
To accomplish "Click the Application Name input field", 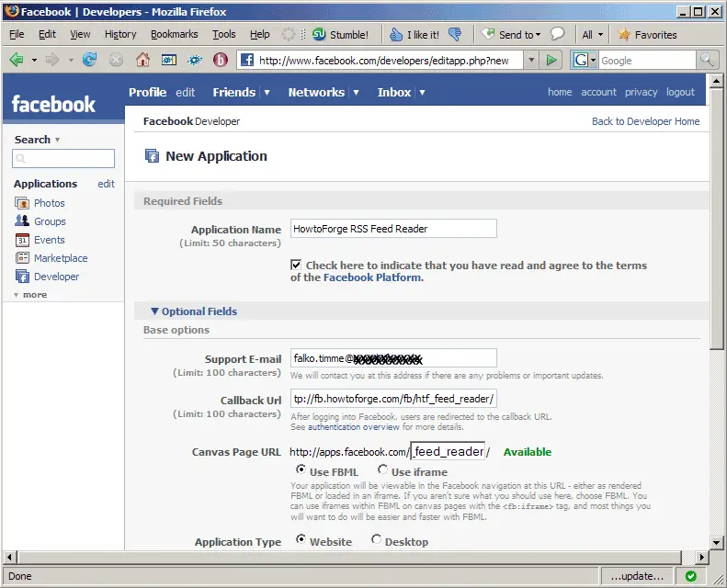I will click(393, 229).
